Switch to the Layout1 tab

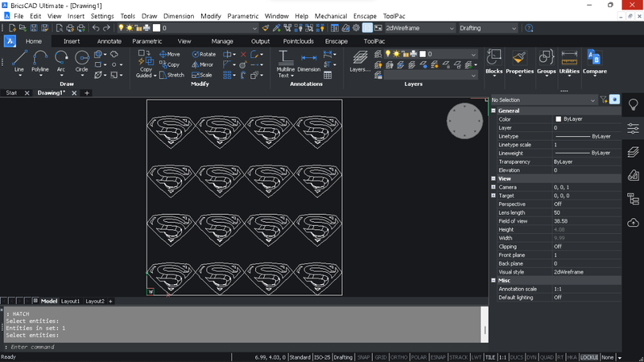tap(71, 301)
